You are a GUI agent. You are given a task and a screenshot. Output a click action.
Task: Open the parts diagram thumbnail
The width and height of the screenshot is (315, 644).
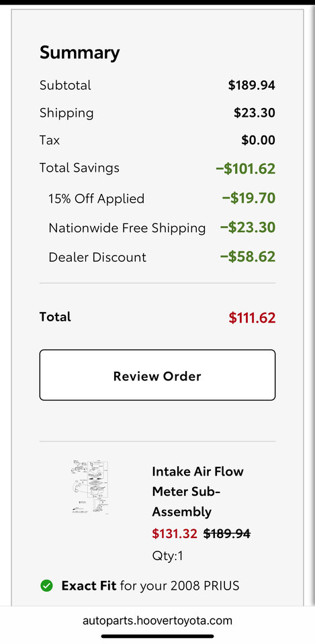89,488
